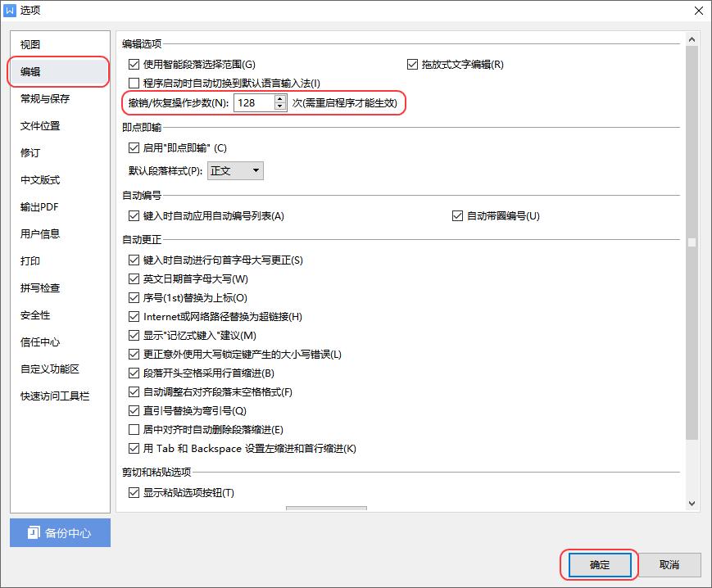
Task: Open the 快速访问工具栏 page
Action: pyautogui.click(x=52, y=396)
